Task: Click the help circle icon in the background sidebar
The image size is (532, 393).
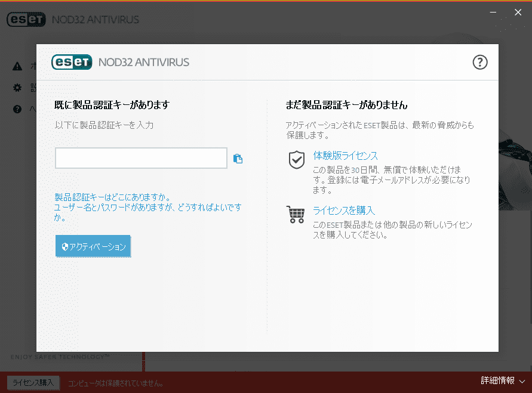Action: (x=17, y=109)
